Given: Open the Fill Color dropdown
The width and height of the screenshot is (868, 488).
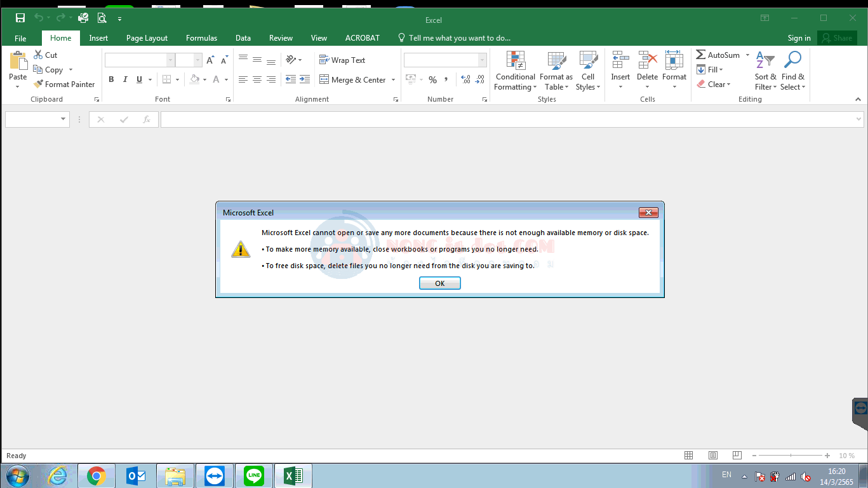Looking at the screenshot, I should tap(204, 79).
